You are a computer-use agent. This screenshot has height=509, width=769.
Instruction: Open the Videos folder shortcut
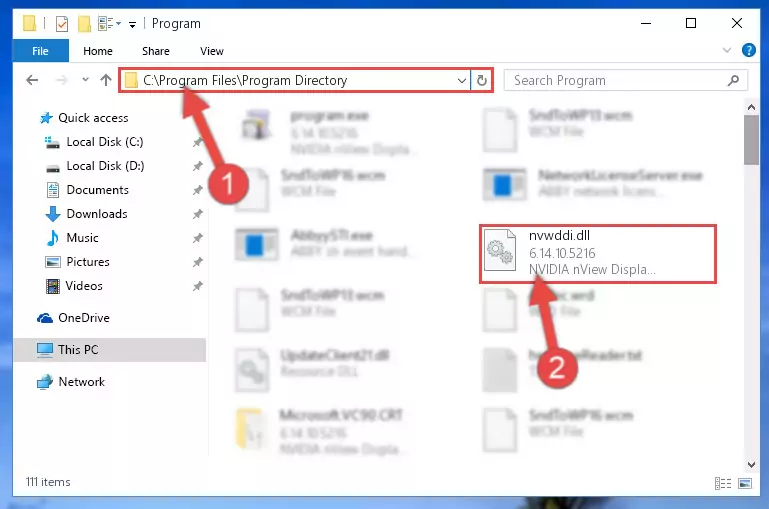(x=74, y=286)
